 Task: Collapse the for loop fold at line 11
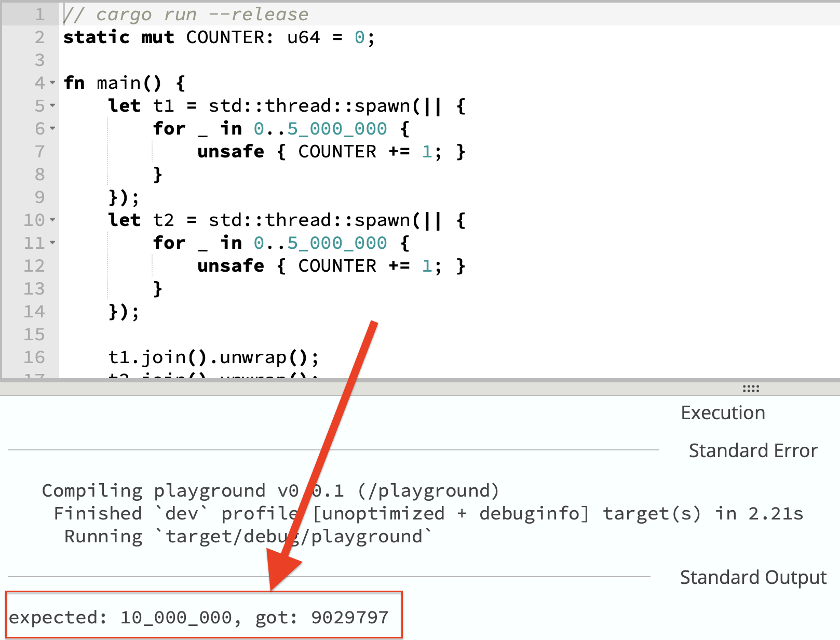click(53, 243)
